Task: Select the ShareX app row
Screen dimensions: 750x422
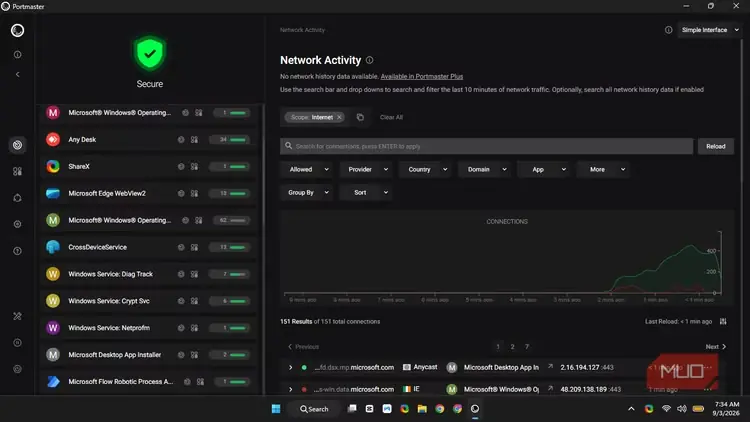Action: click(150, 167)
